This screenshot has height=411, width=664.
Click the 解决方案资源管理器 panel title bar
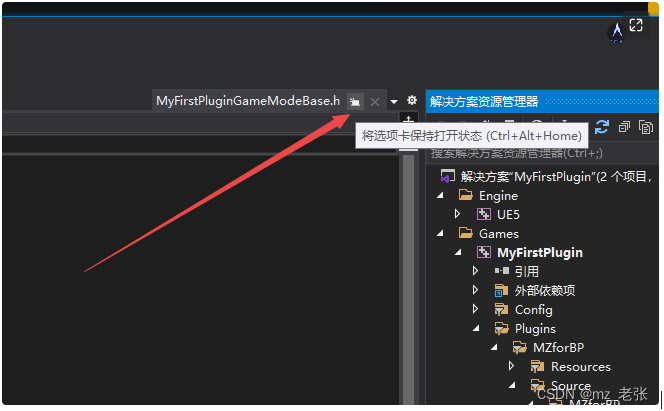(x=542, y=102)
